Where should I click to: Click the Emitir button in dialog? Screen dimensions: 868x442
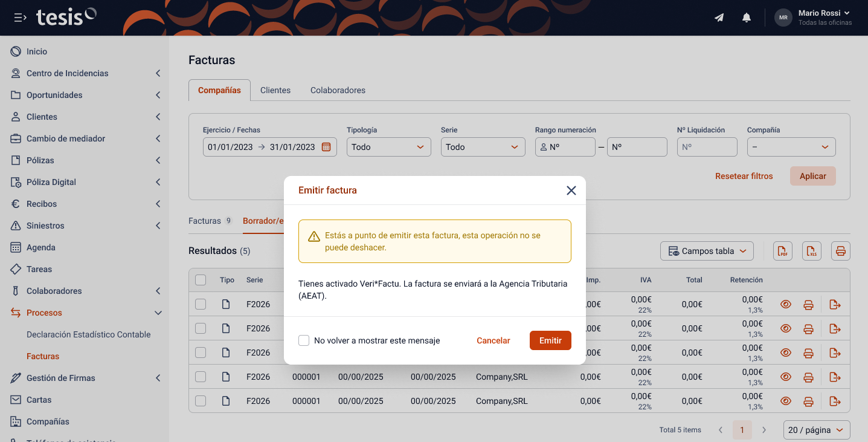tap(550, 340)
